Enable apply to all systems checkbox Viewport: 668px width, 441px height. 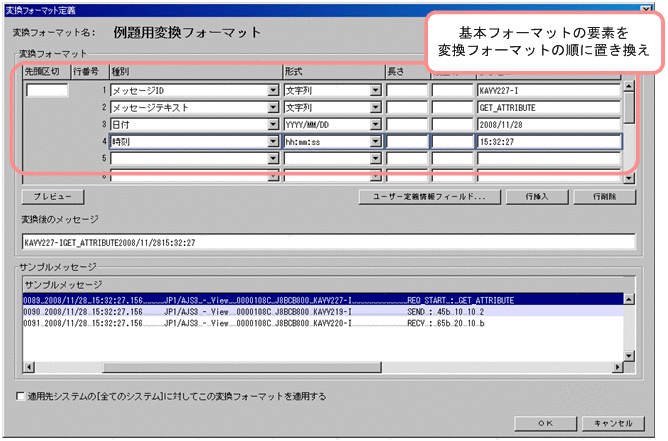pyautogui.click(x=22, y=396)
